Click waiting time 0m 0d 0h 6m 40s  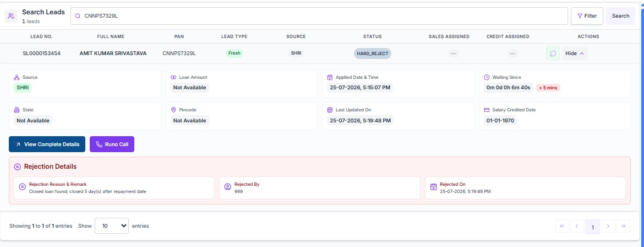coord(509,87)
